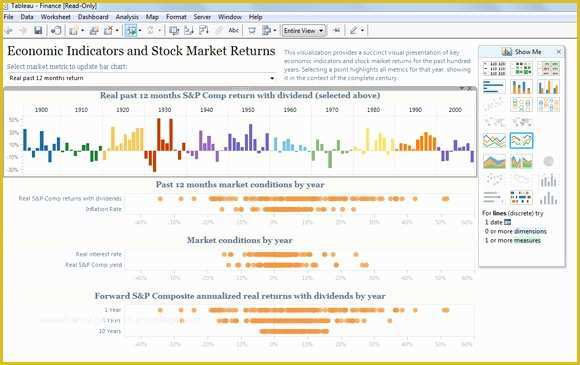
Task: Open the highlight pen dropdown arrow
Action: point(362,31)
